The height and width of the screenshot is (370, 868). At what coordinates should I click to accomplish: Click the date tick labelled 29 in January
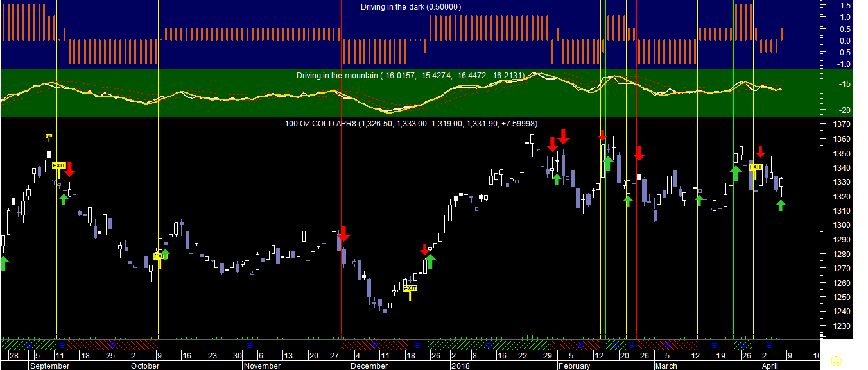point(548,356)
